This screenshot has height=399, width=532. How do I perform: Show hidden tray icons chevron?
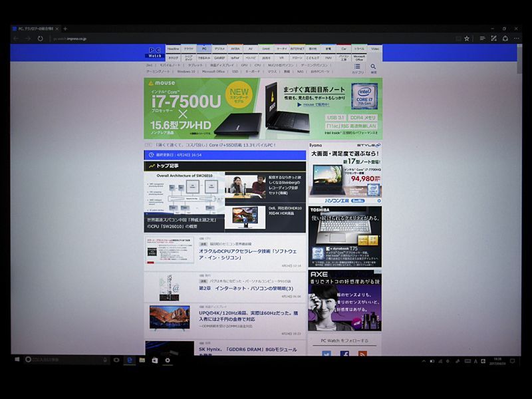click(x=424, y=361)
